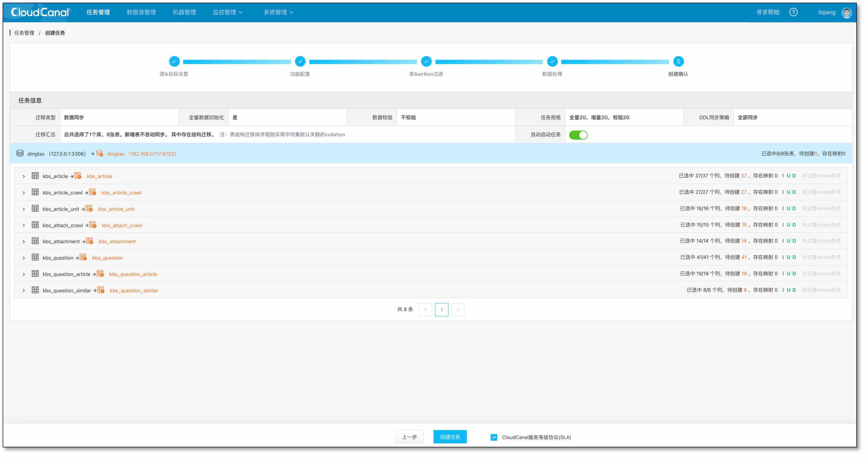This screenshot has width=868, height=459.
Task: Click source table icon for kbs_question_article
Action: 35,274
